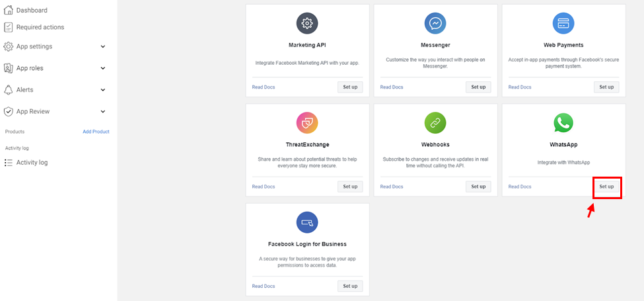Click Set up for Marketing API
The image size is (644, 301).
pyautogui.click(x=350, y=87)
